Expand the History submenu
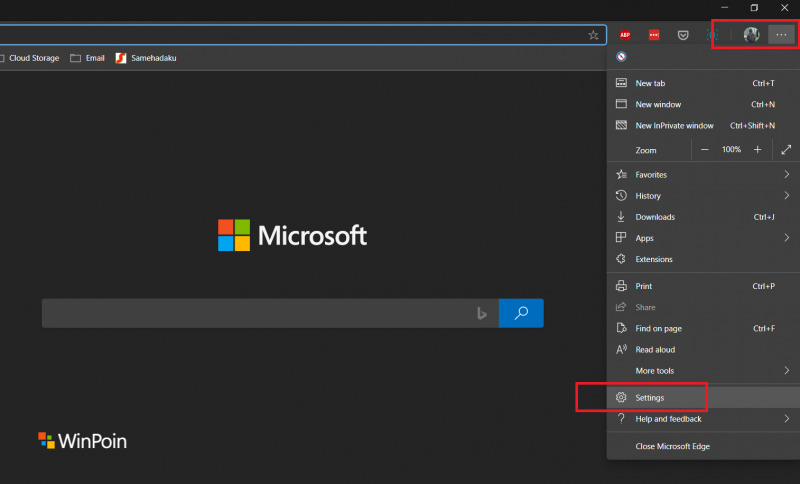Image resolution: width=800 pixels, height=484 pixels. pyautogui.click(x=703, y=196)
